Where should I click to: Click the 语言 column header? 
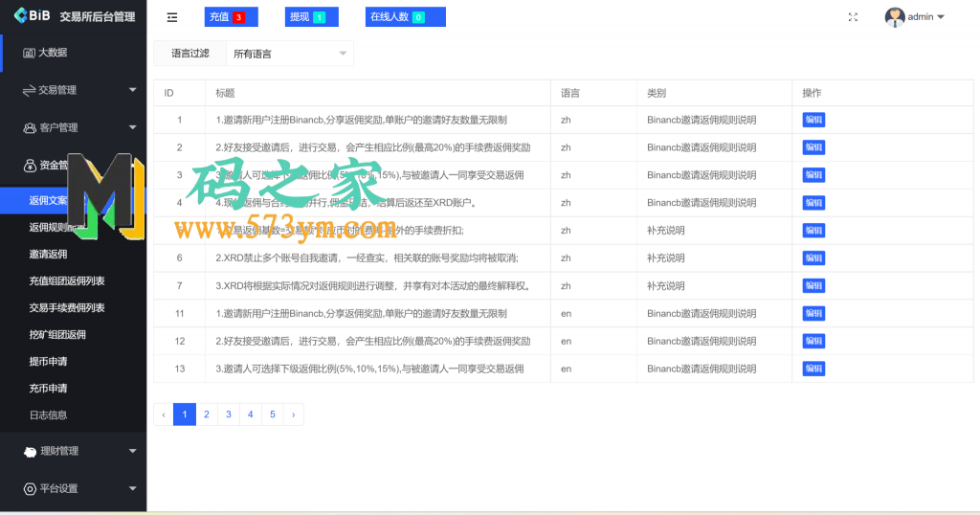point(570,93)
